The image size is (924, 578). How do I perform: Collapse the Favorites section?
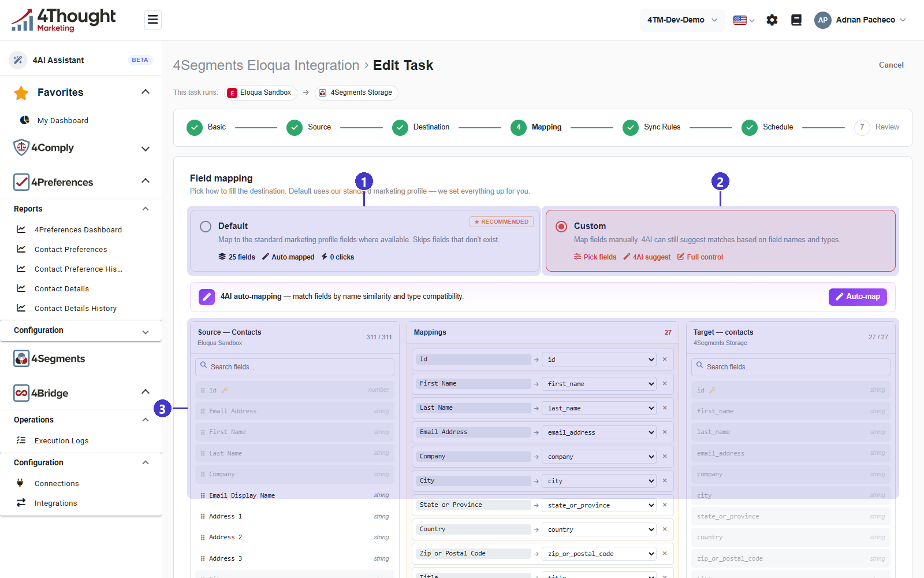coord(146,92)
